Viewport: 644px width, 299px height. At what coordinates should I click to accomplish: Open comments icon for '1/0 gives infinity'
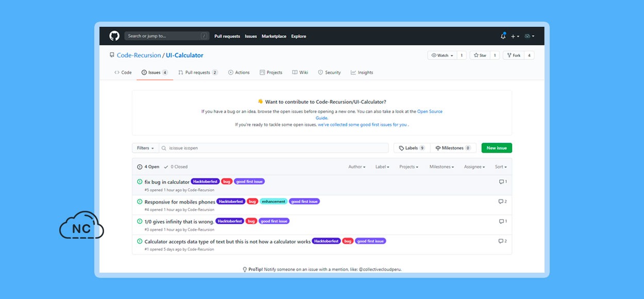(503, 222)
